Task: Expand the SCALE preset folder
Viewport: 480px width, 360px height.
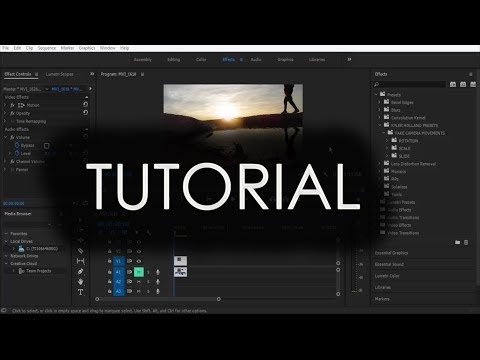Action: tap(387, 148)
